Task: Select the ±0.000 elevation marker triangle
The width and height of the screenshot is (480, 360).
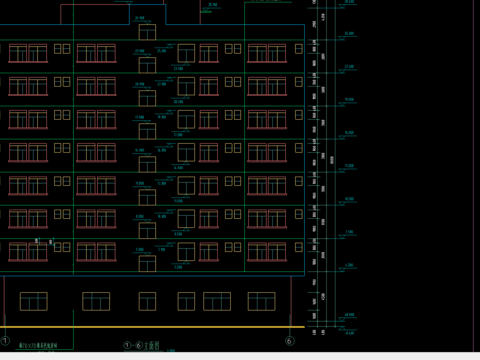Action: pos(342,320)
